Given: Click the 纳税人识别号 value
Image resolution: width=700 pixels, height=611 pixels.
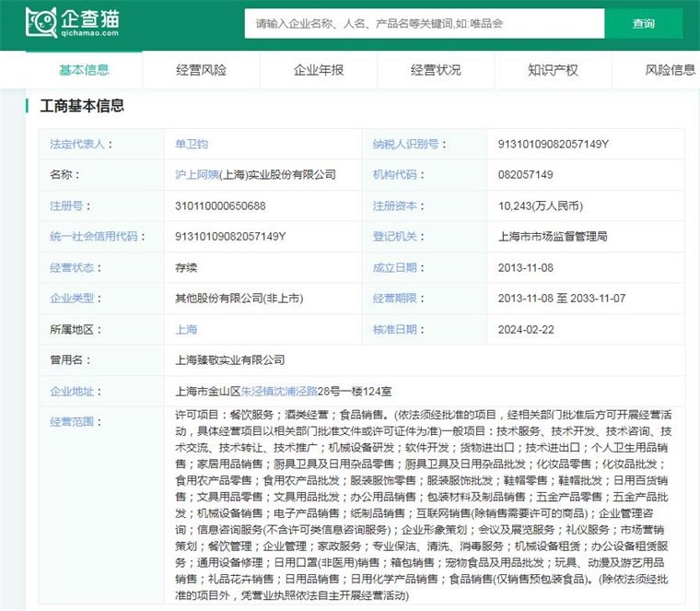Looking at the screenshot, I should (553, 144).
